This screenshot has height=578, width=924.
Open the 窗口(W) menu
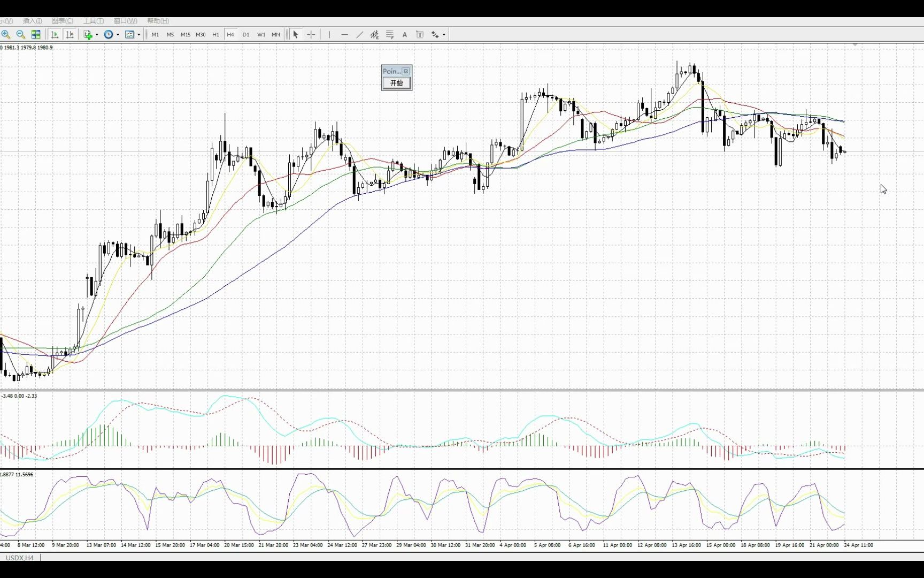[125, 21]
